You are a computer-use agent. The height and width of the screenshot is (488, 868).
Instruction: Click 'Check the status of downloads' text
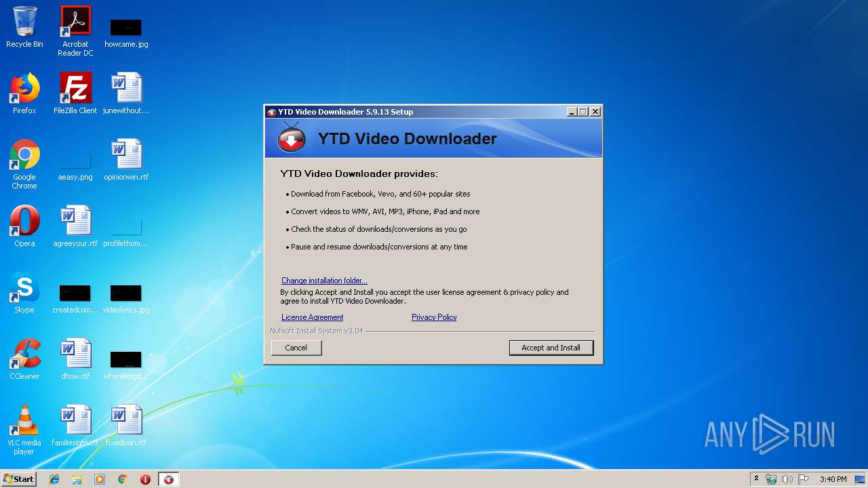pyautogui.click(x=379, y=229)
